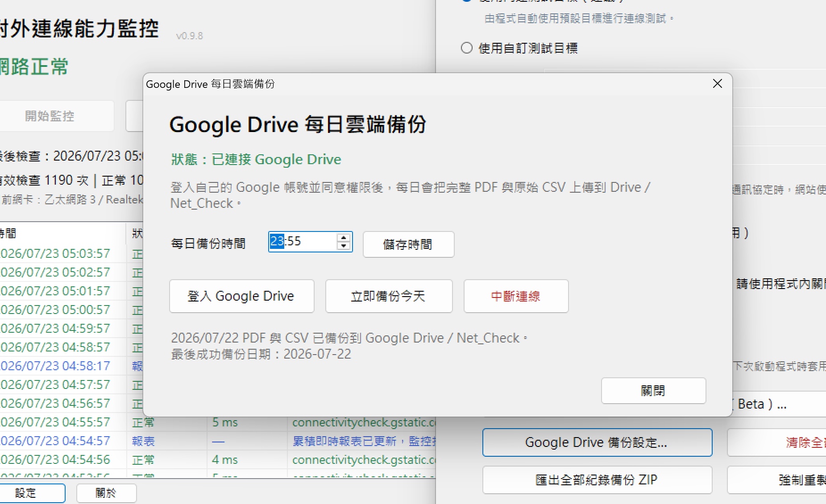This screenshot has height=504, width=826.
Task: Click the 儲存時間 button
Action: click(x=408, y=244)
